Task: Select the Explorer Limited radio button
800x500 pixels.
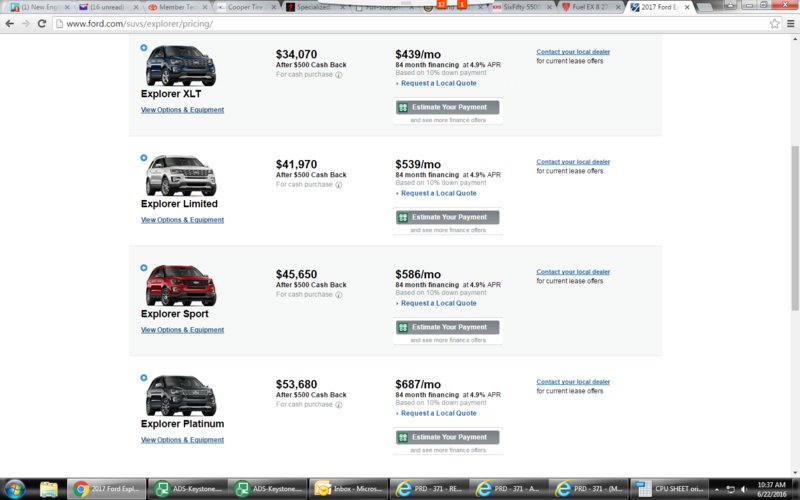Action: tap(144, 158)
